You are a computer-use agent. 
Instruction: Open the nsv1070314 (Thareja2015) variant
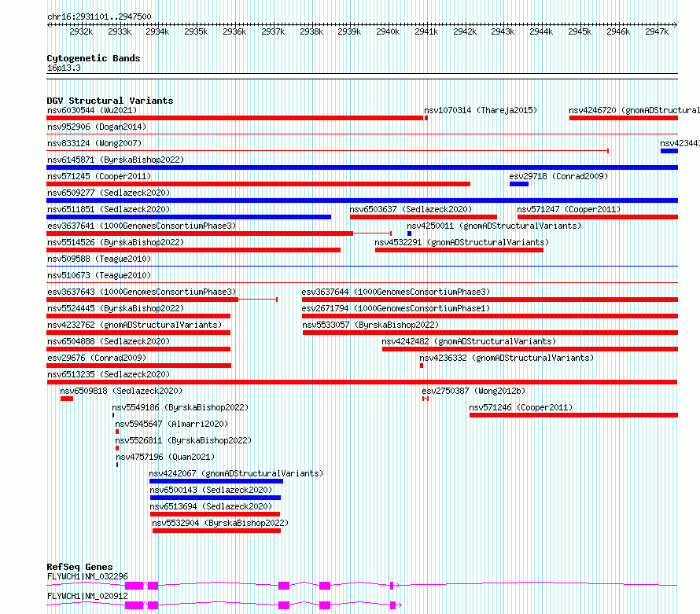coord(481,110)
